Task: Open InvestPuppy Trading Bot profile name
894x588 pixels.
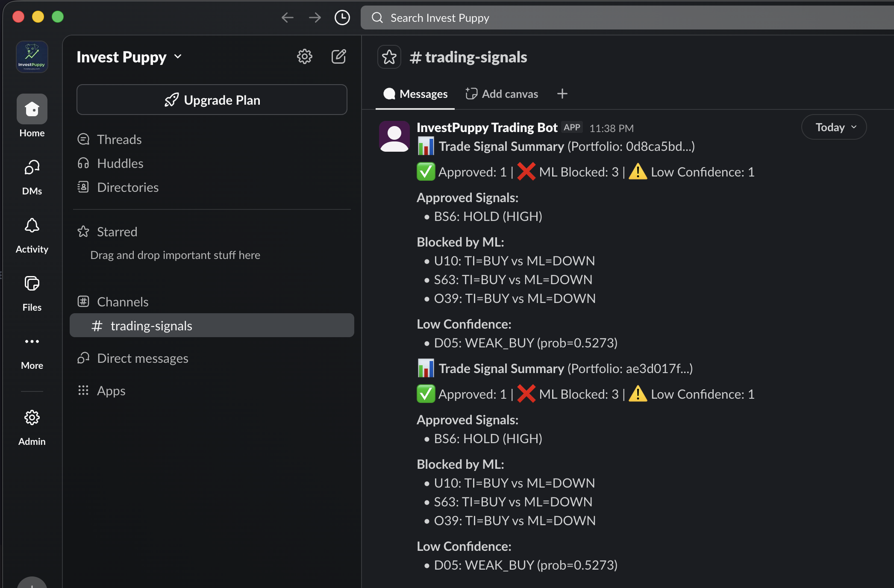Action: pyautogui.click(x=487, y=127)
